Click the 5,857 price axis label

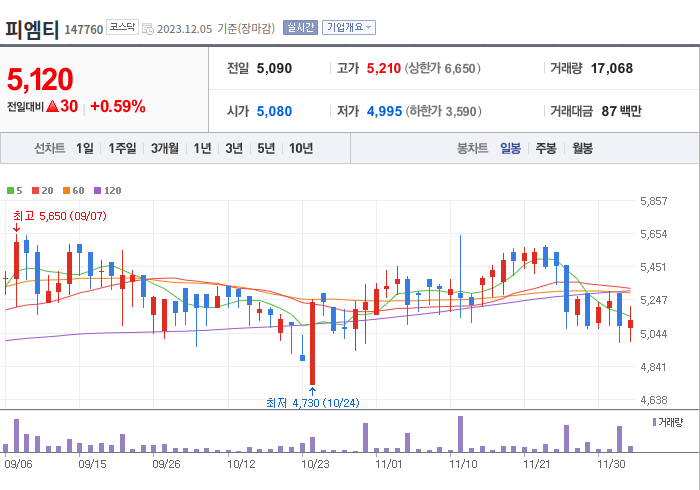[x=654, y=201]
